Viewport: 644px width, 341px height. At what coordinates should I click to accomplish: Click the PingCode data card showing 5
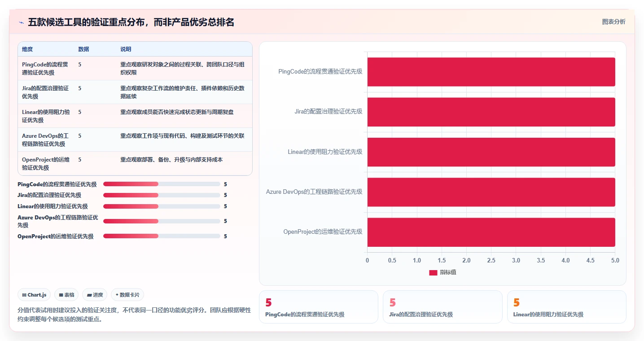(319, 307)
